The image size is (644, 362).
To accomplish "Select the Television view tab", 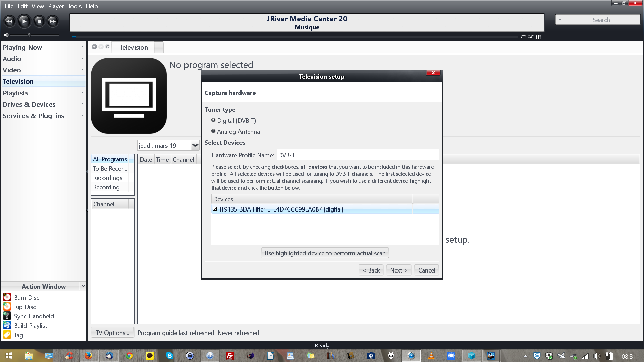I will [x=133, y=47].
